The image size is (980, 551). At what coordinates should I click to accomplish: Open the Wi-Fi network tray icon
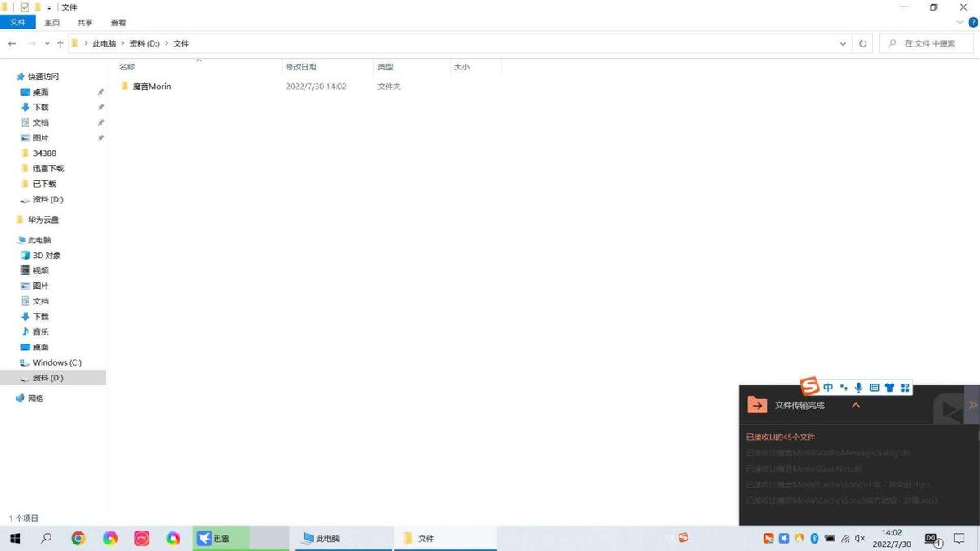(x=845, y=538)
